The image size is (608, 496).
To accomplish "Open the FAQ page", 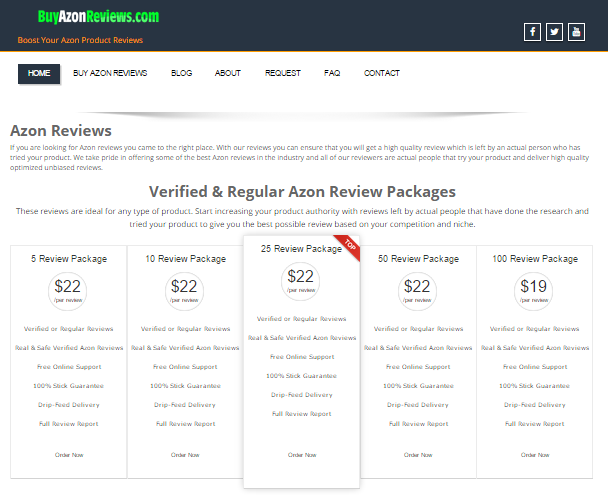I will (x=332, y=73).
